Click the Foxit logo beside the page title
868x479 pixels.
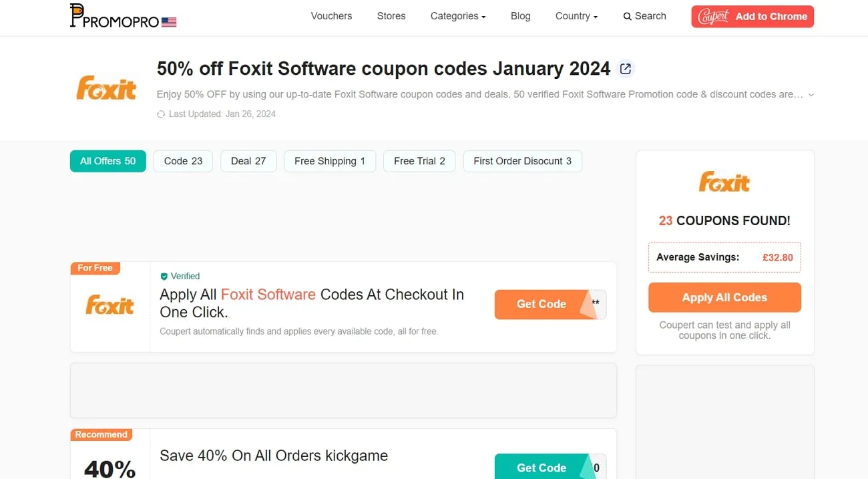(x=105, y=88)
